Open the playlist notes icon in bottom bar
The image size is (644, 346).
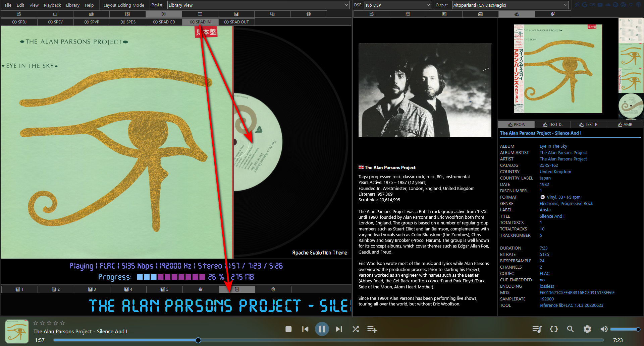[537, 329]
